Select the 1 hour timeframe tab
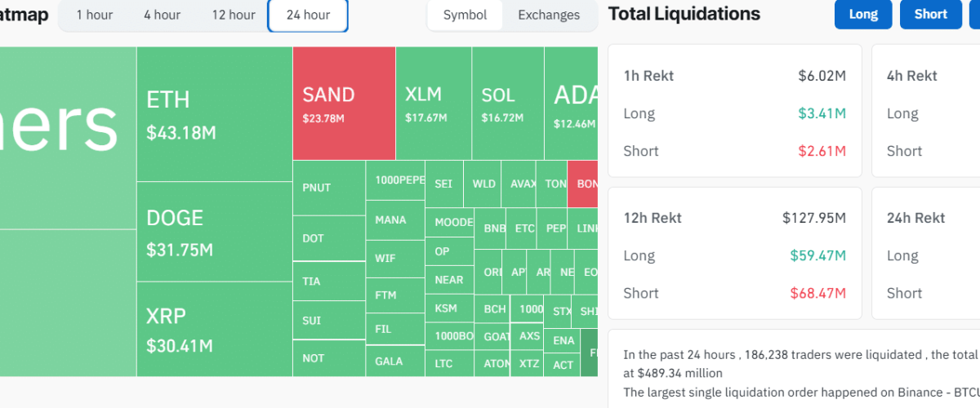The image size is (980, 408). tap(95, 15)
